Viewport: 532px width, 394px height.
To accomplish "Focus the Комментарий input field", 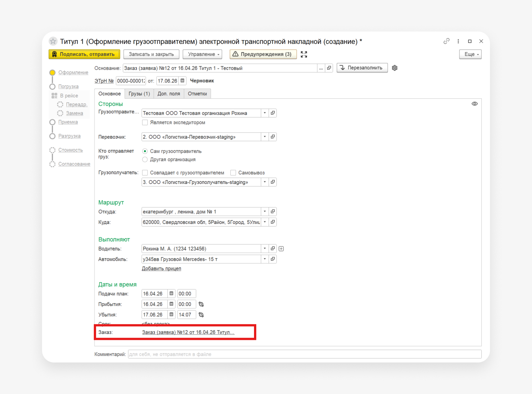I will click(x=305, y=354).
